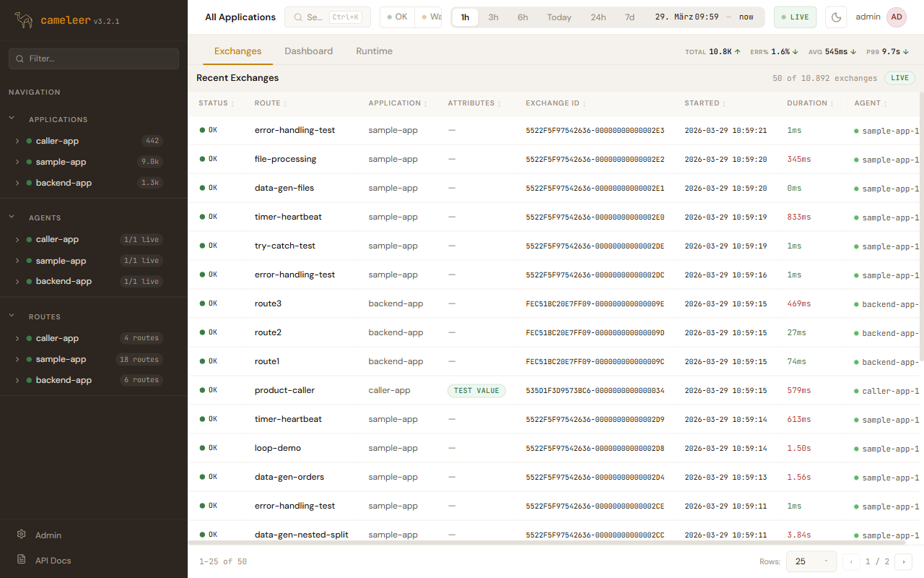Open the Rows per page dropdown
This screenshot has height=578, width=924.
coord(811,561)
